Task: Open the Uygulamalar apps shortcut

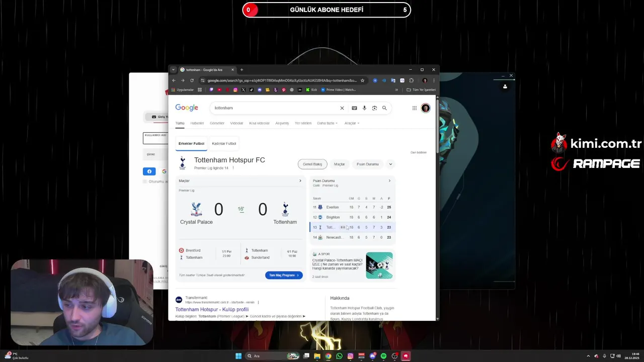Action: 182,90
